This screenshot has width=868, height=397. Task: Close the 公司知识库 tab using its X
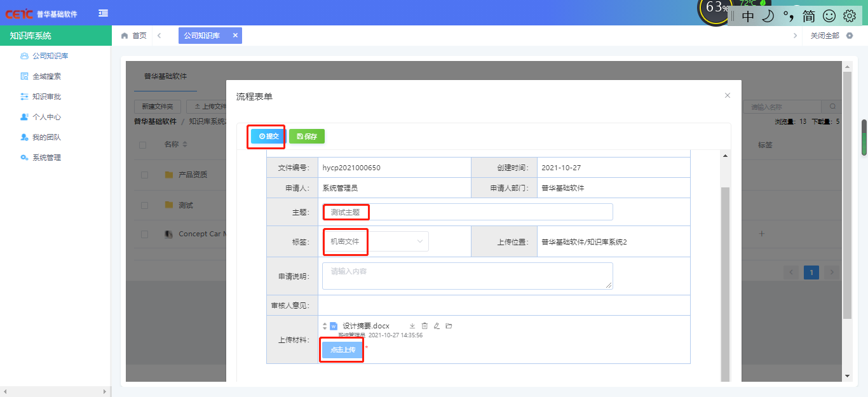pos(235,36)
